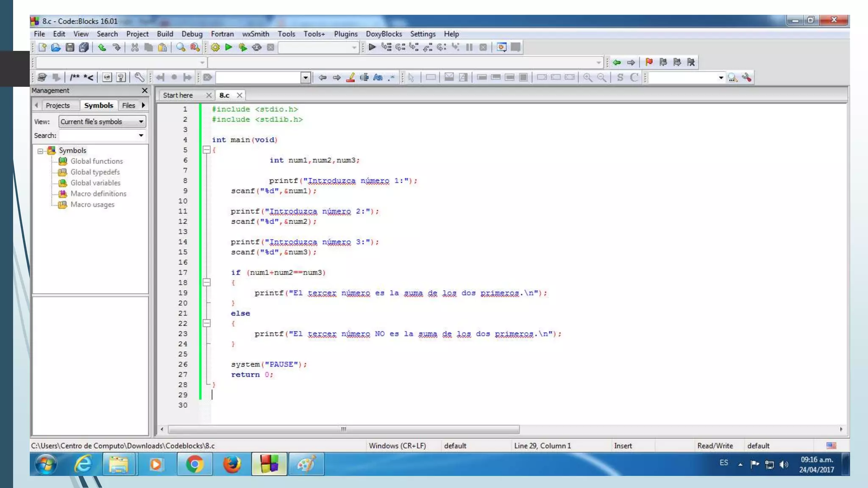
Task: Click the Replace icon with red R
Action: click(195, 47)
